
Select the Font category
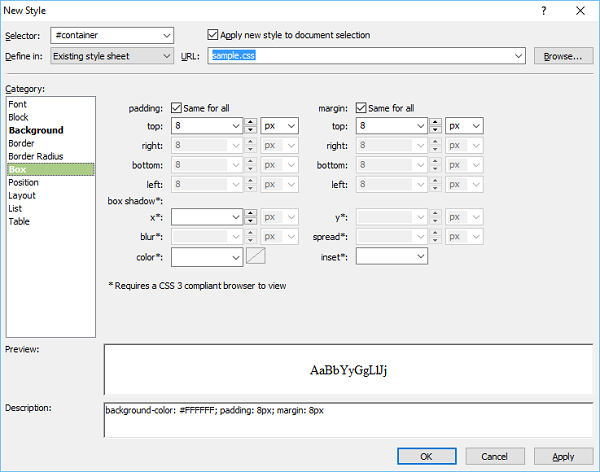click(x=17, y=104)
